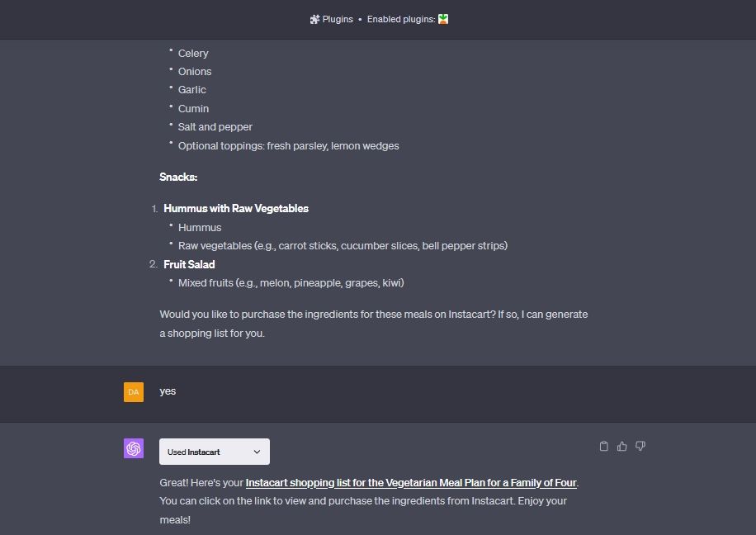Give the response a thumbs down
Image resolution: width=756 pixels, height=535 pixels.
[640, 447]
